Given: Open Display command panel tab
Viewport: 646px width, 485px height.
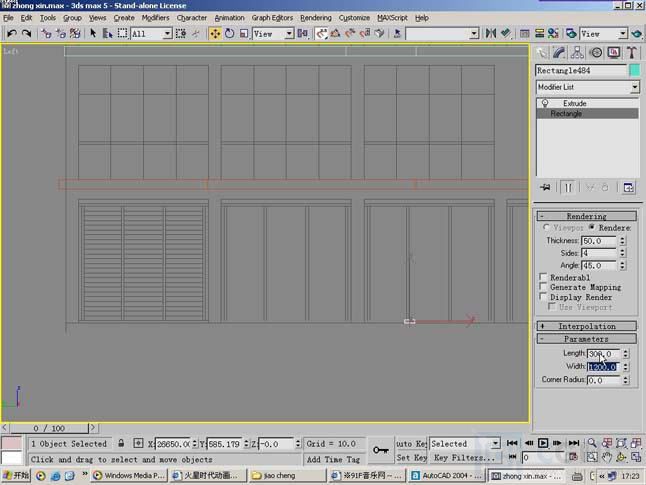Looking at the screenshot, I should [614, 53].
